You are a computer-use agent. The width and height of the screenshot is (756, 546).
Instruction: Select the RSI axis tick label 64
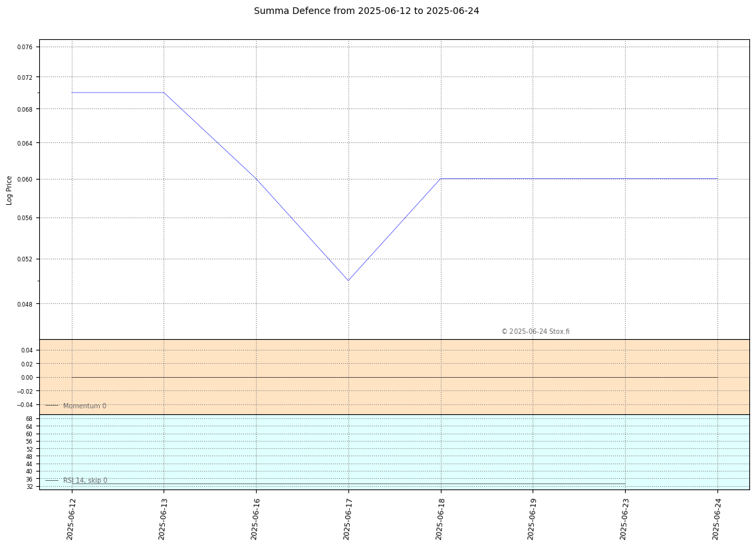pos(30,427)
